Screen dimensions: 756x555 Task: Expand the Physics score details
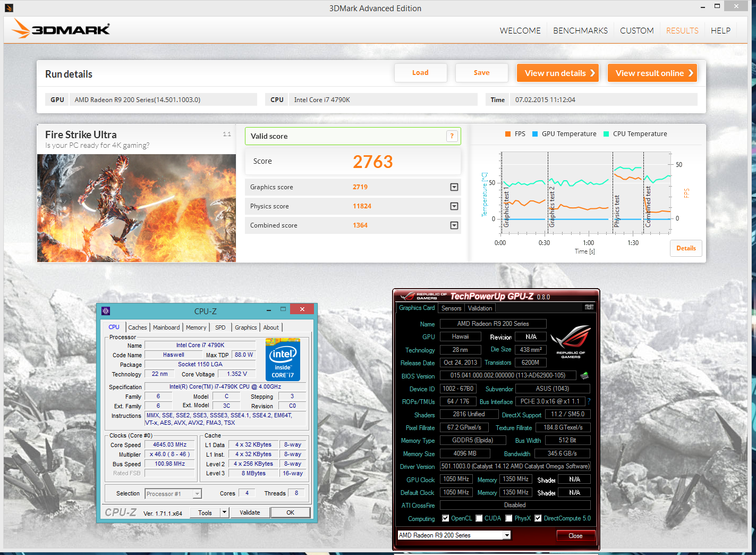click(454, 206)
